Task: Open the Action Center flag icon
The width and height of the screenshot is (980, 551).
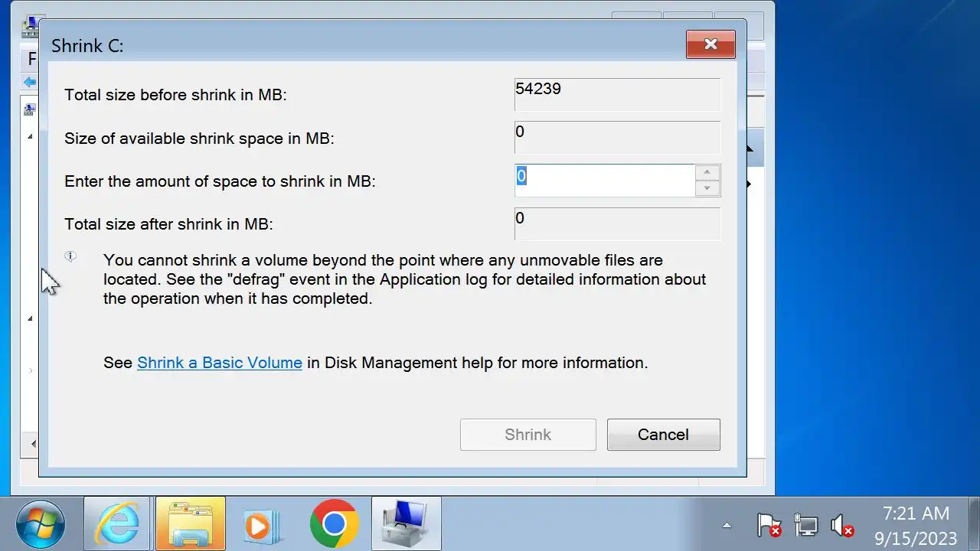Action: 768,526
